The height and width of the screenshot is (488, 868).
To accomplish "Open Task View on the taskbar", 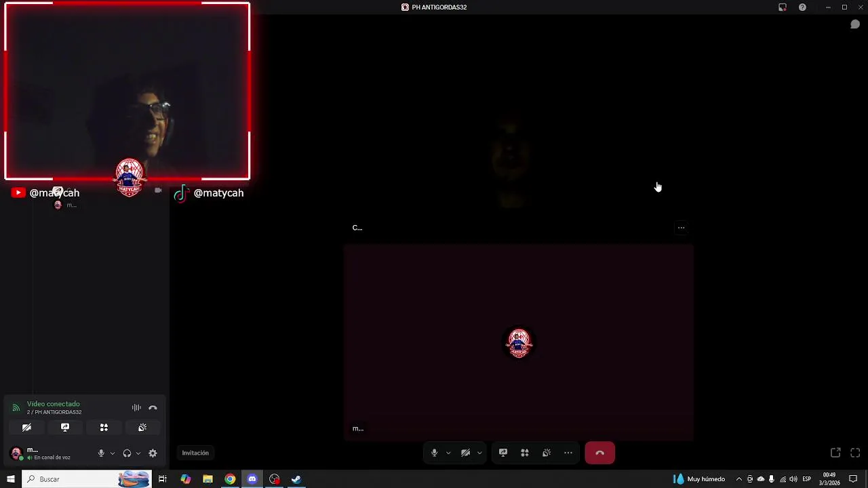I will tap(163, 479).
